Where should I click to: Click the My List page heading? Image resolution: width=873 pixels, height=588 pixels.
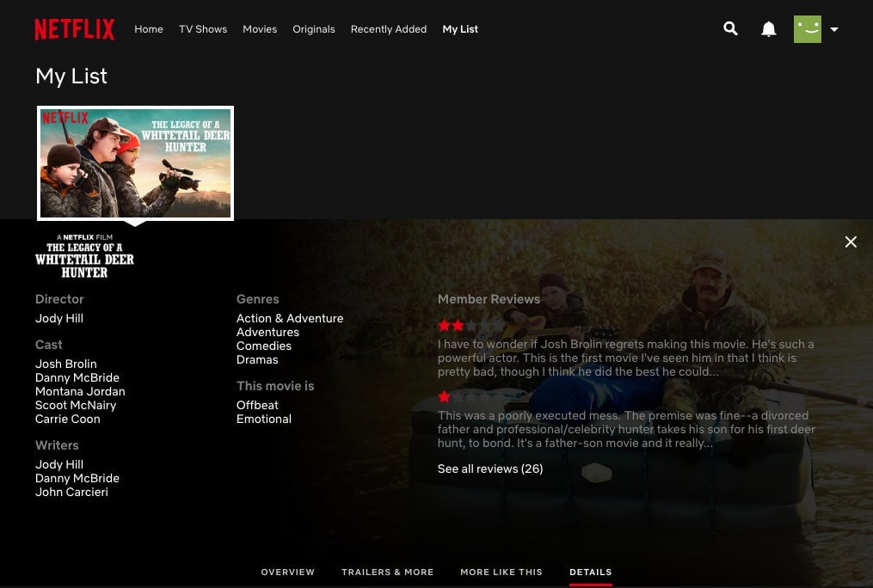[71, 77]
